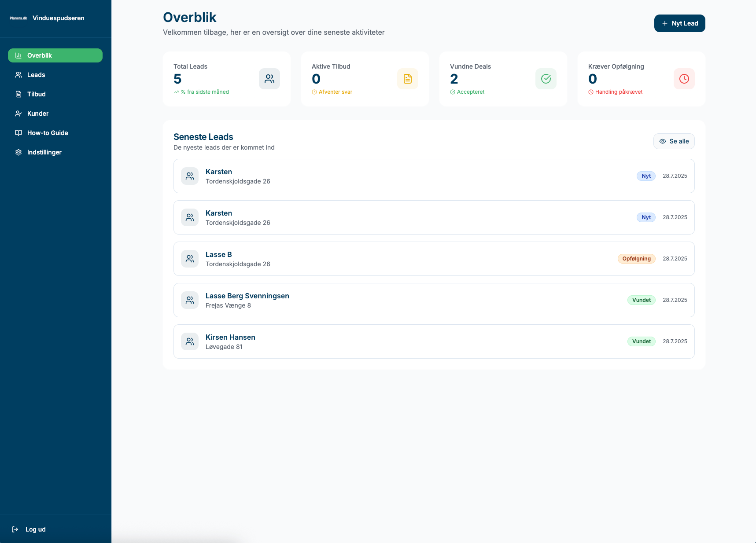Click the document icon in Aktive Tilbud card
This screenshot has width=756, height=543.
pyautogui.click(x=407, y=79)
